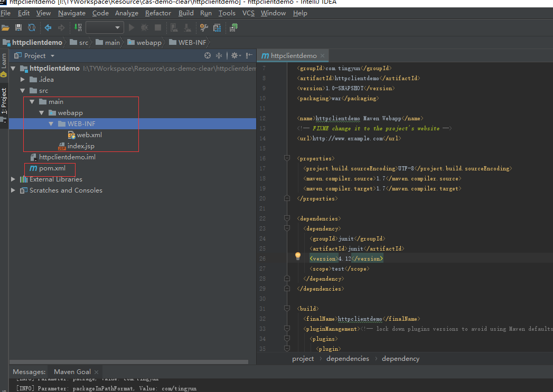This screenshot has width=553, height=392.
Task: Open the Project panel gear options menu
Action: (235, 55)
